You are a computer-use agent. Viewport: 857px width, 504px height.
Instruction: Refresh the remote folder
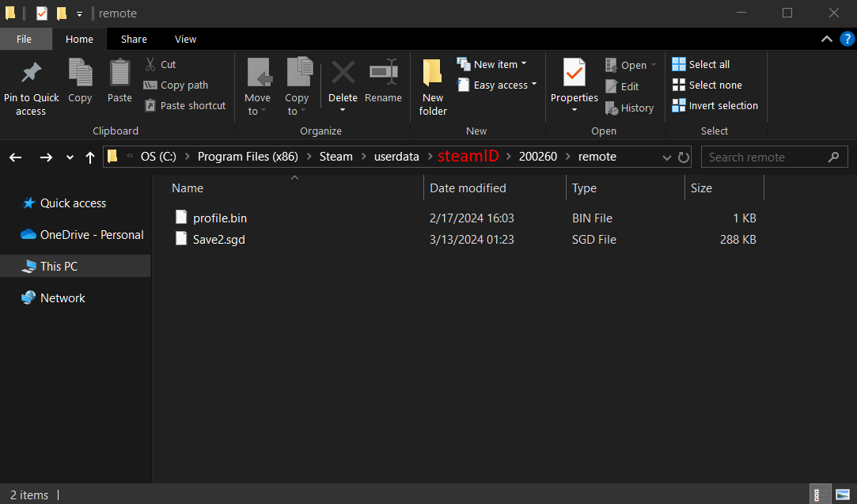tap(684, 157)
